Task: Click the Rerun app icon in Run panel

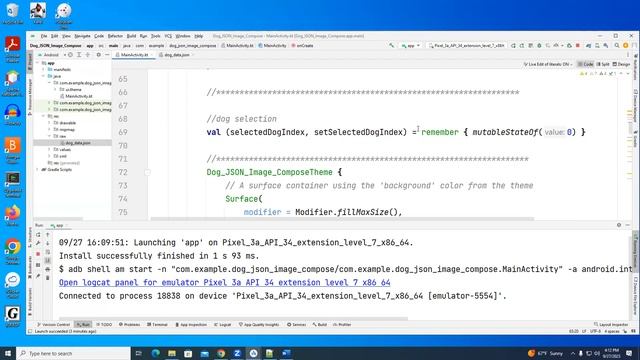Action: click(38, 235)
